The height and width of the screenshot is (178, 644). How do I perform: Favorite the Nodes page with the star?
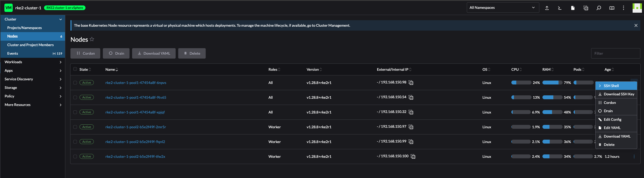point(92,39)
